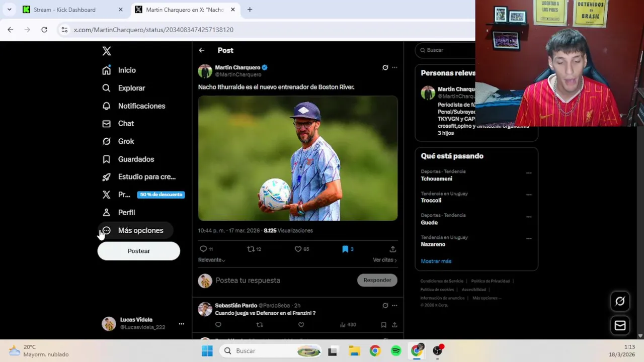The width and height of the screenshot is (644, 362).
Task: Open tab search dropdown arrow
Action: [x=9, y=10]
